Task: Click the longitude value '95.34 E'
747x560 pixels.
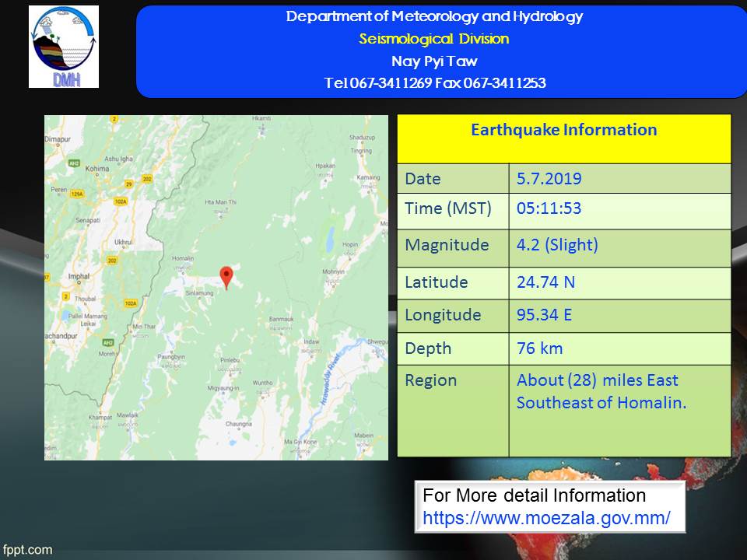Action: tap(544, 315)
